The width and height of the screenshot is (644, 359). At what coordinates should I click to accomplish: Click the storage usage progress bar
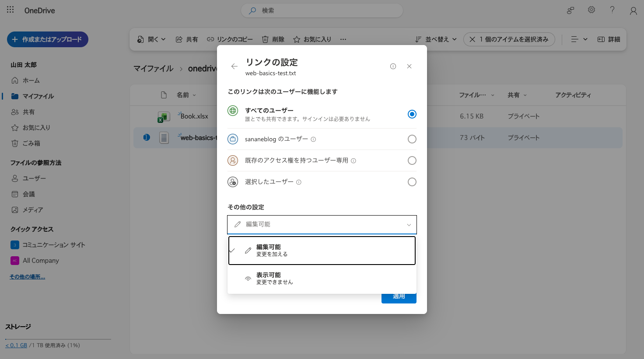click(x=58, y=339)
